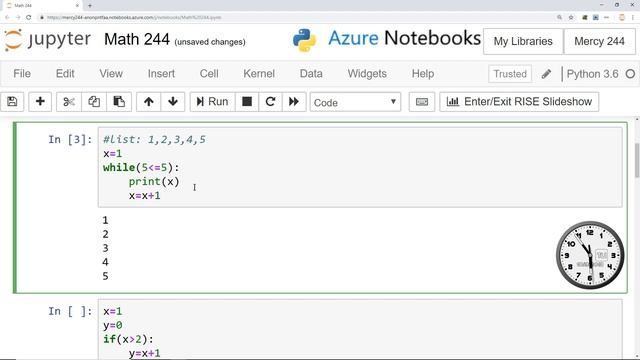This screenshot has height=360, width=640.
Task: Click into the In [3] code cell
Action: [360, 167]
